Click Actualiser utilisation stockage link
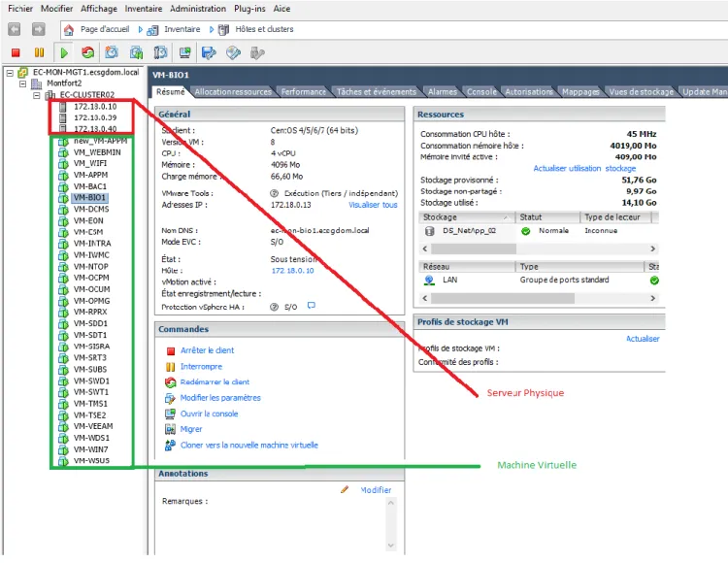 pos(584,169)
